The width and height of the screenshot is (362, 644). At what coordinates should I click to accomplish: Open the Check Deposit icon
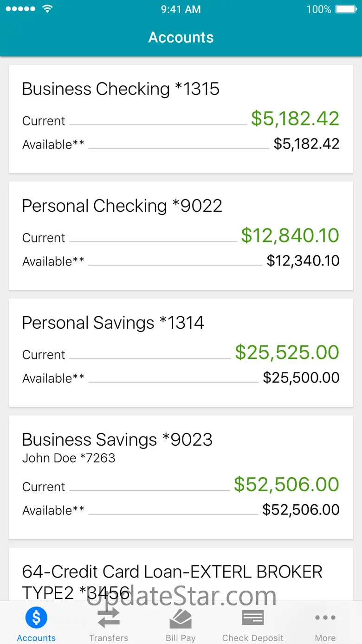tap(253, 618)
